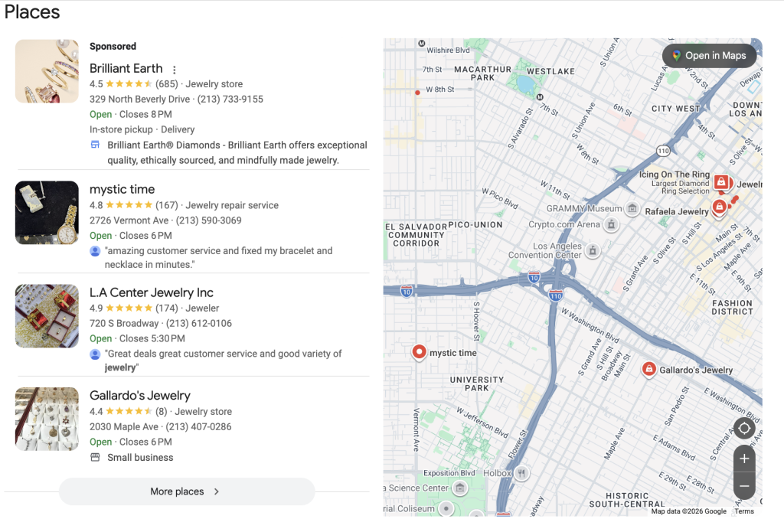Click Gallardo's Jewelry listing photo thumbnail
784x532 pixels.
(46, 419)
